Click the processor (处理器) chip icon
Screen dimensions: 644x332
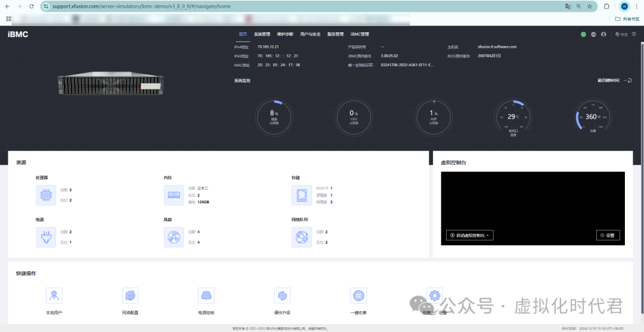tap(46, 195)
